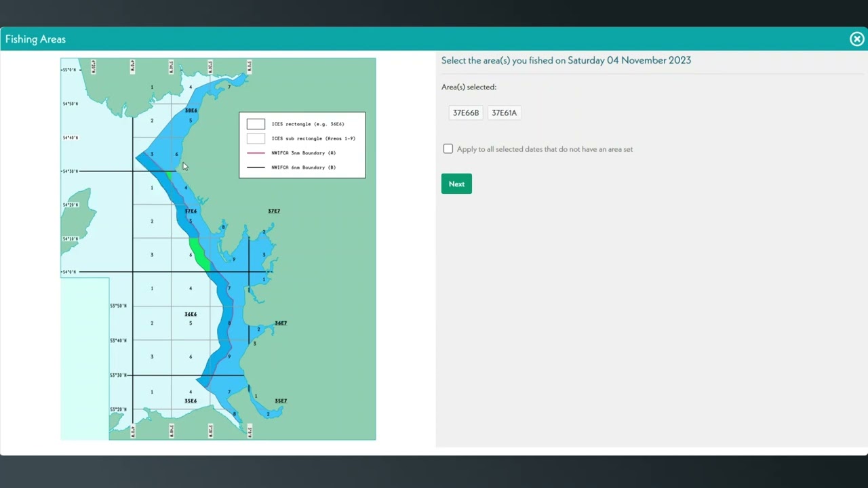The height and width of the screenshot is (488, 868).
Task: Click the 36E6 rectangle label on map
Action: pos(191,314)
